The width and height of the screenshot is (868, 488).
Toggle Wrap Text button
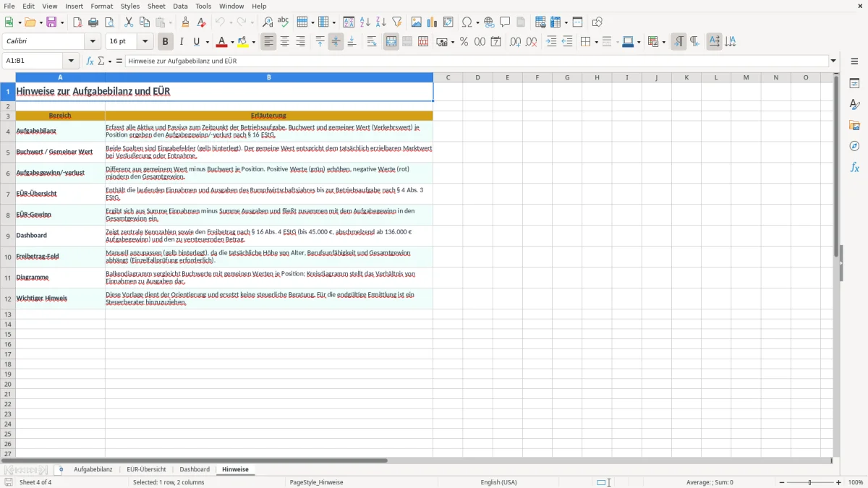click(x=372, y=42)
